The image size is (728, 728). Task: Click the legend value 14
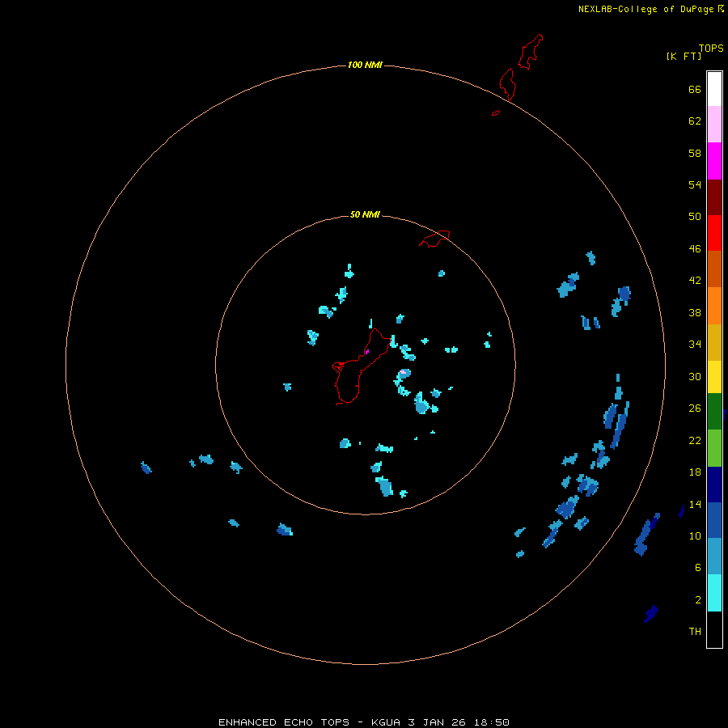pos(695,504)
